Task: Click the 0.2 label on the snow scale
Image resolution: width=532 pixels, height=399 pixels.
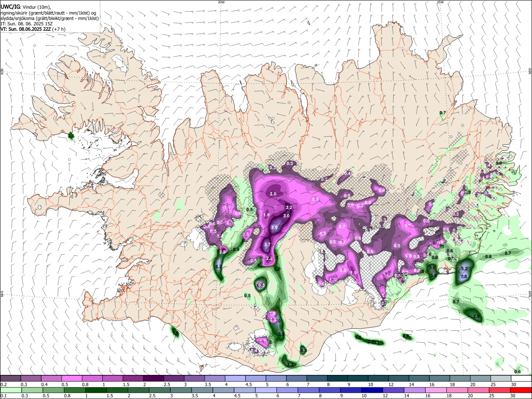Action: point(4,384)
